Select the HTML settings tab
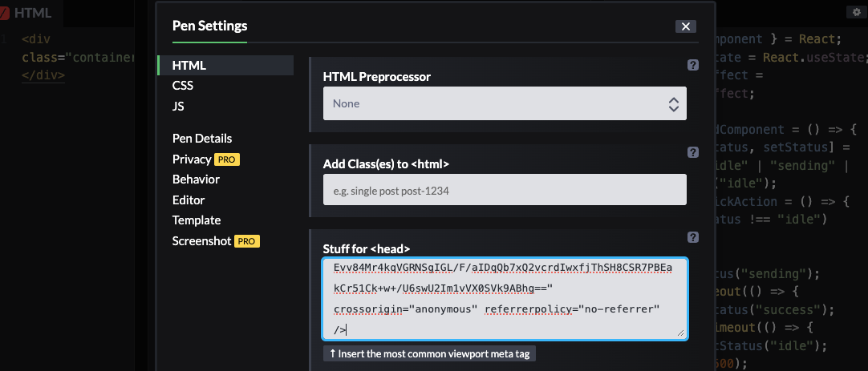This screenshot has width=868, height=371. pos(226,65)
